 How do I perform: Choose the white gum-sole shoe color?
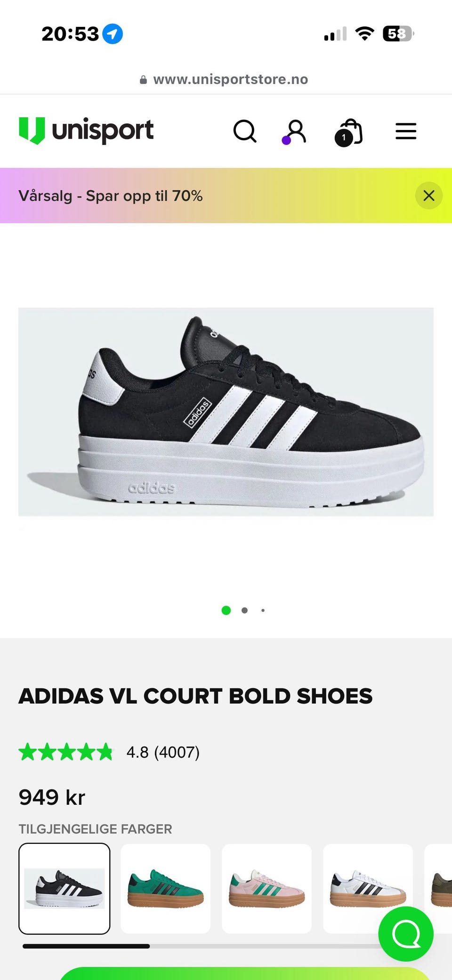(368, 889)
